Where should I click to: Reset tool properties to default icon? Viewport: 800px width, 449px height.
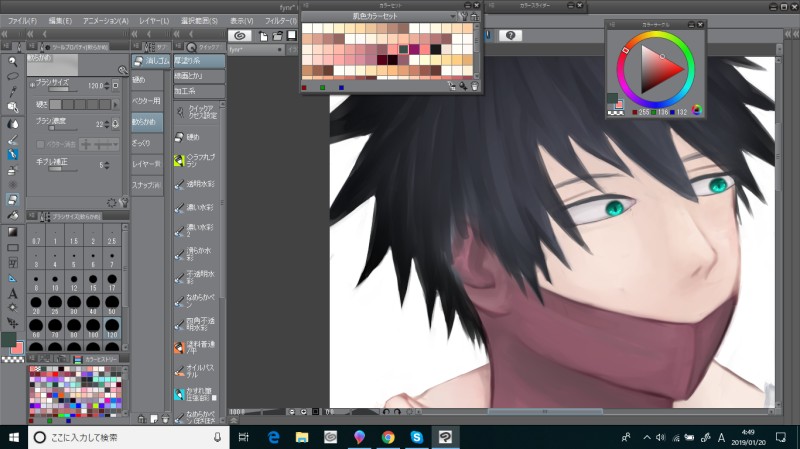tap(111, 203)
